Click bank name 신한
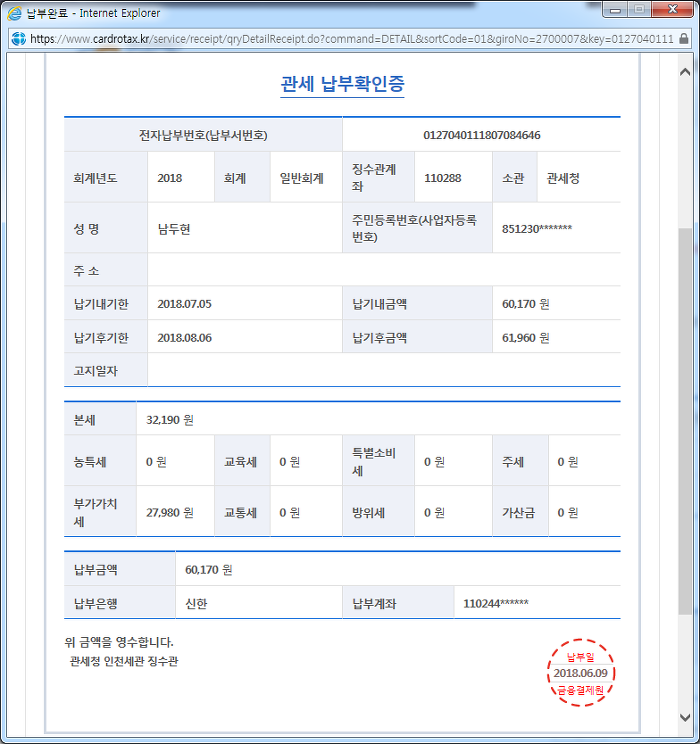Viewport: 700px width, 744px height. click(196, 604)
